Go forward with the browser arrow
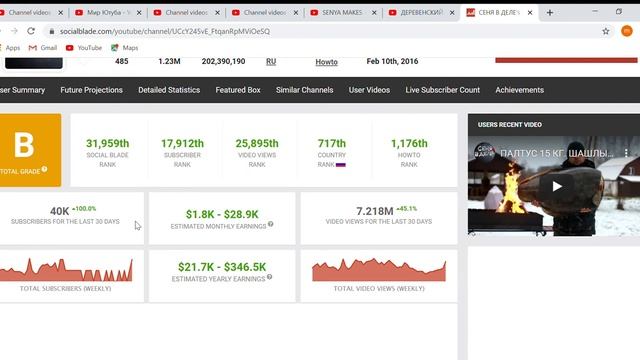This screenshot has height=360, width=640. tap(14, 31)
